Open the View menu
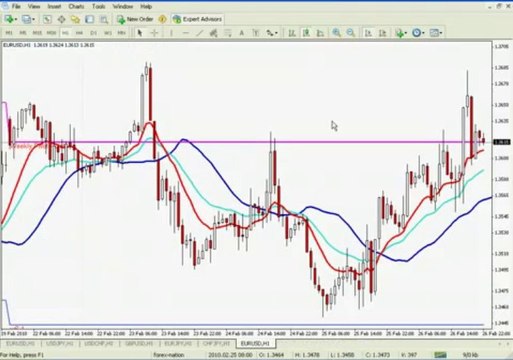513x360 pixels. coord(34,6)
